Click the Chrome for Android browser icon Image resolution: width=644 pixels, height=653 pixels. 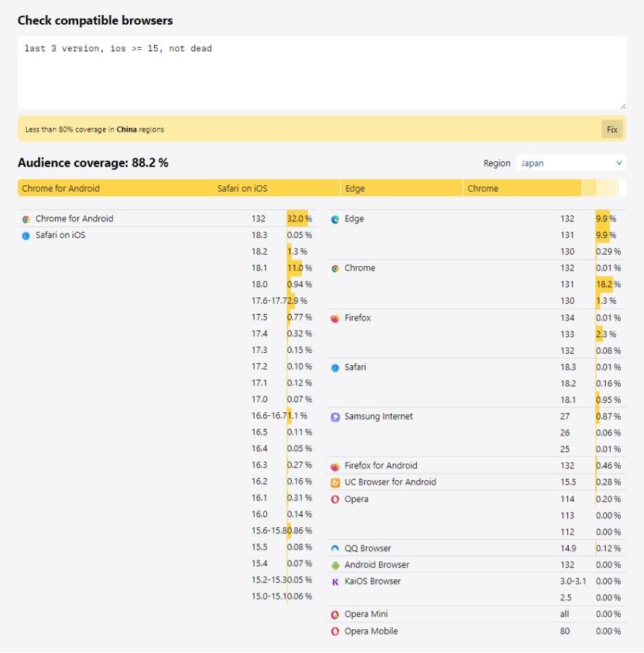tap(26, 219)
